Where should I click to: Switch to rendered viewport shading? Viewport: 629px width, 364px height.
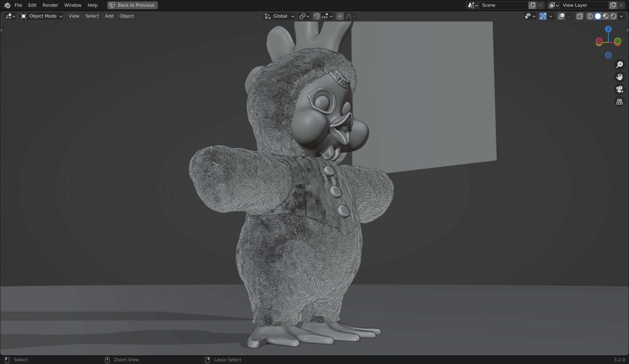pyautogui.click(x=613, y=16)
